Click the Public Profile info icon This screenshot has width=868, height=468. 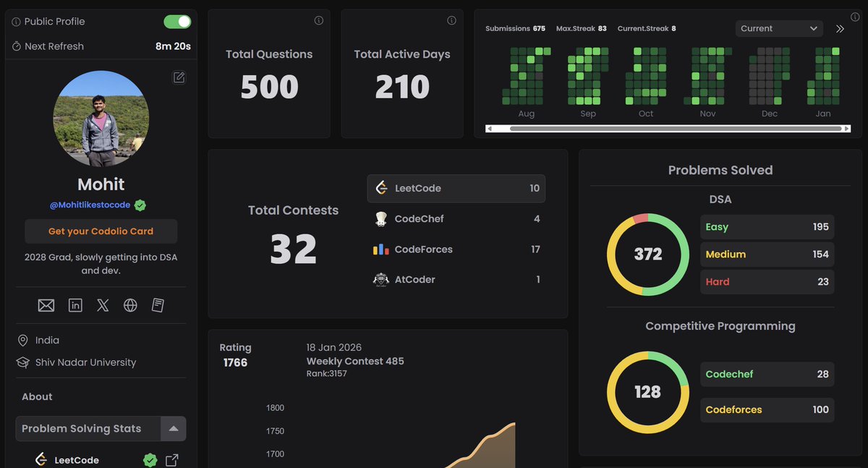click(x=17, y=22)
